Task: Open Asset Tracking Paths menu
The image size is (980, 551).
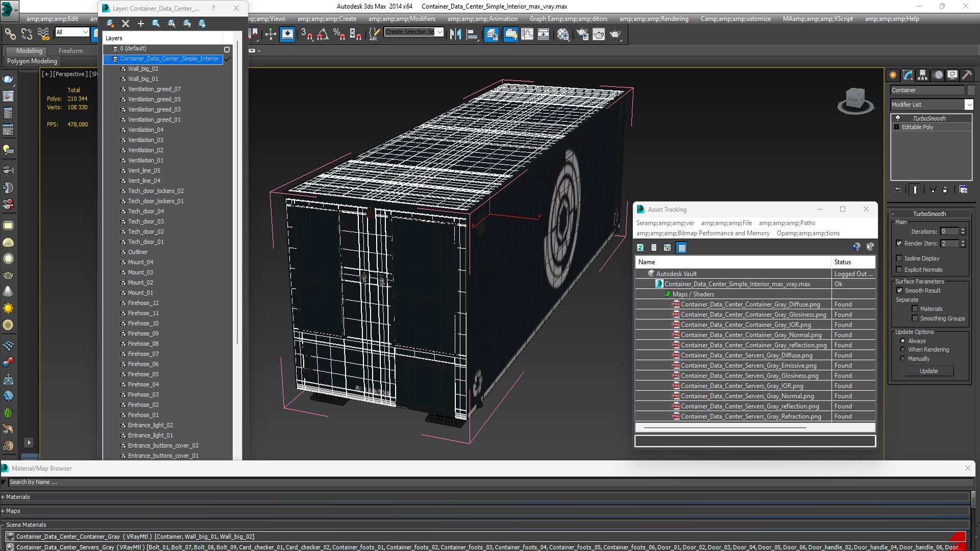Action: tap(787, 223)
